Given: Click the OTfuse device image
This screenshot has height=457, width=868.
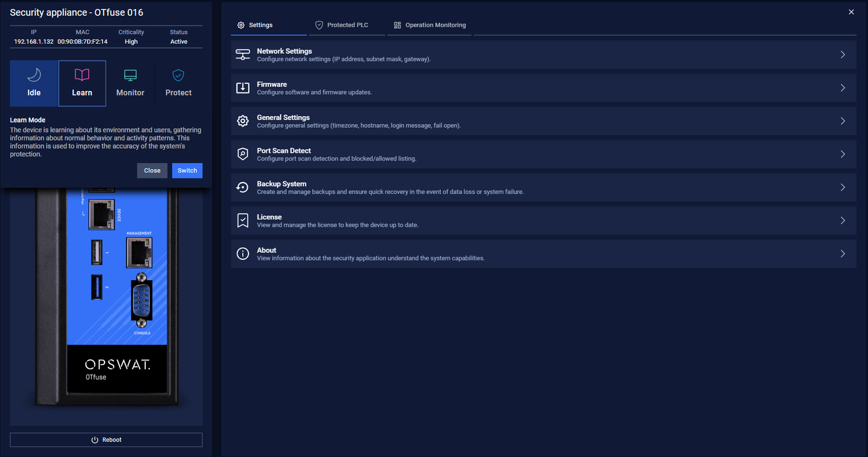Looking at the screenshot, I should coord(106,297).
